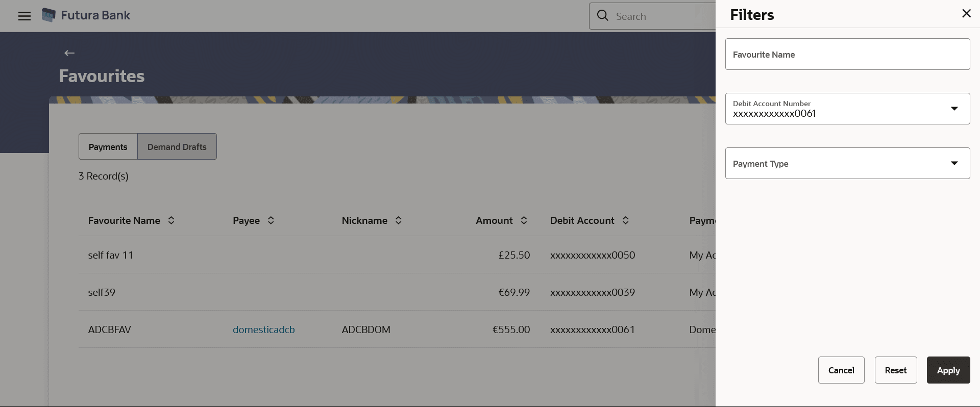Click the search magnifier icon

point(603,16)
